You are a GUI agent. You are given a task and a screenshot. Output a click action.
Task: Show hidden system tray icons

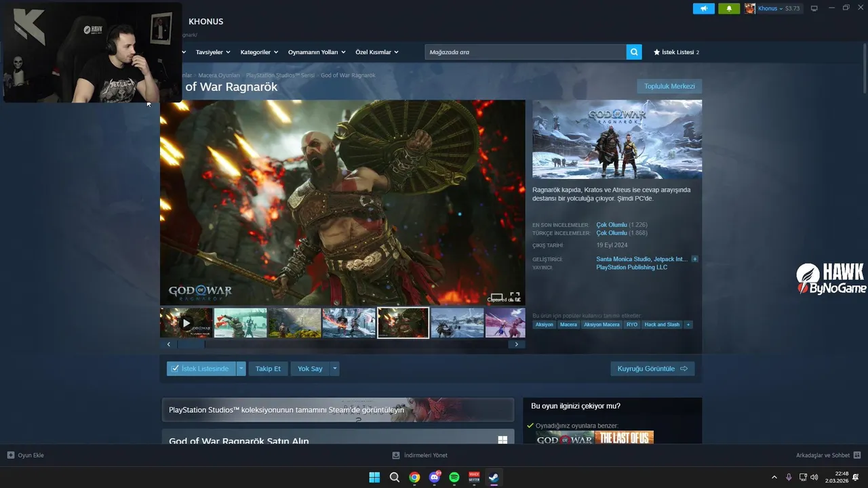(x=774, y=477)
